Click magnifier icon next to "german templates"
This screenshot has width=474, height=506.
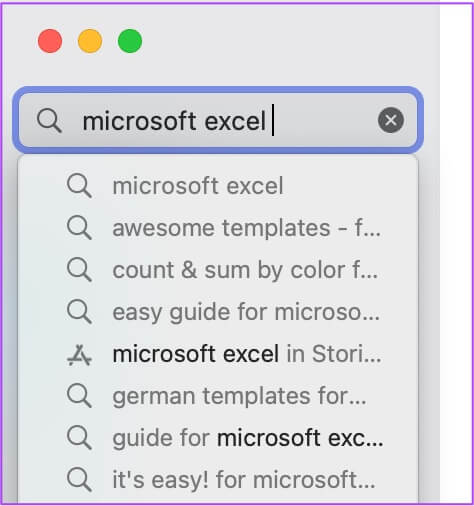[x=79, y=396]
